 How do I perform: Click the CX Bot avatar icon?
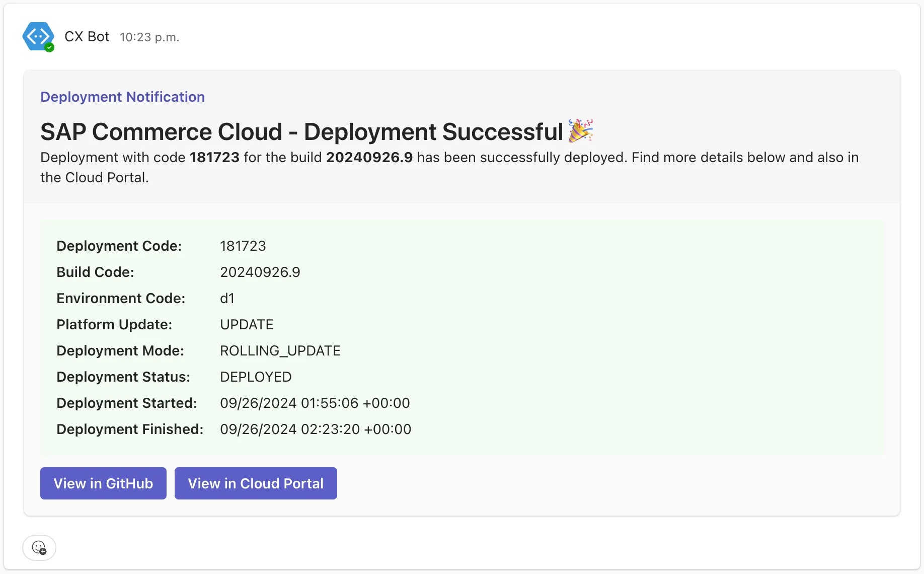(x=38, y=36)
